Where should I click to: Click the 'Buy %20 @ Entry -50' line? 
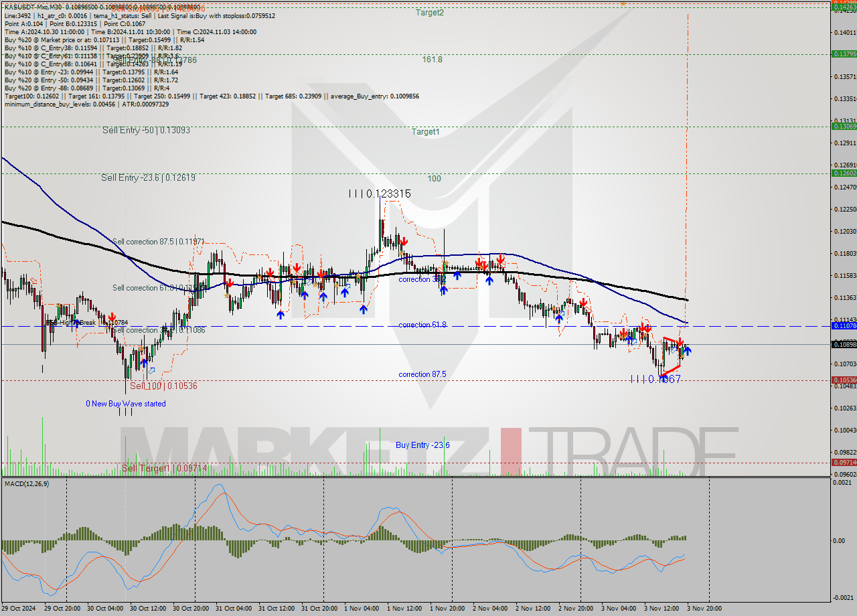(x=91, y=80)
